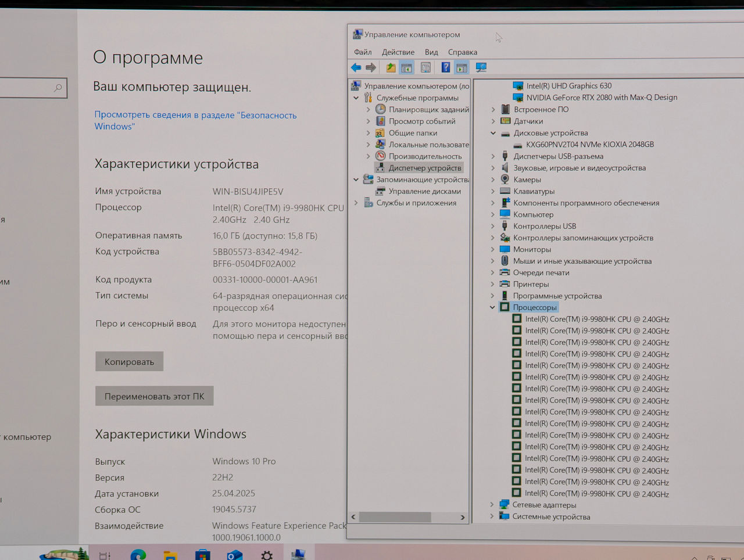Select Мыши и иные указывающие устройства
The width and height of the screenshot is (744, 560).
(582, 261)
